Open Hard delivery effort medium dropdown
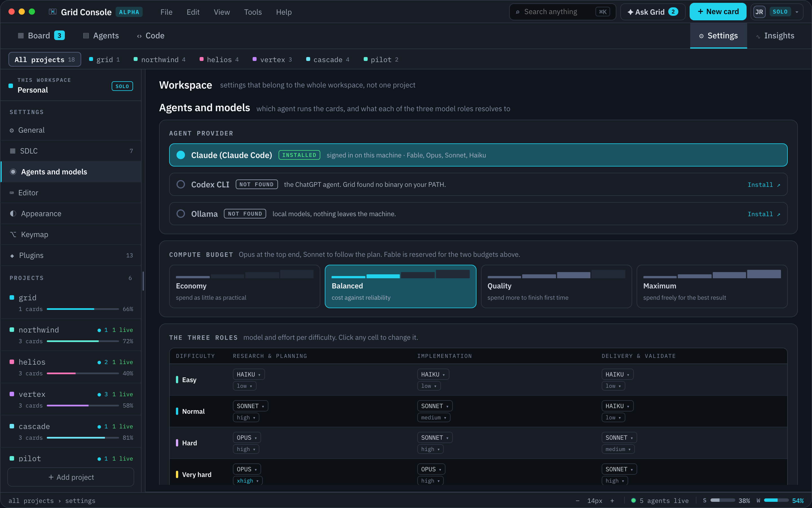Viewport: 812px width, 508px height. 618,449
